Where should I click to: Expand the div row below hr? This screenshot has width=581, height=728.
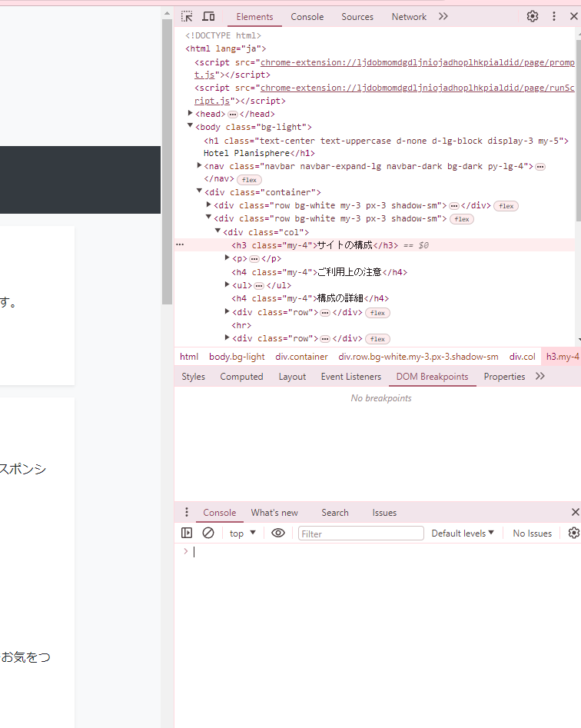(x=227, y=337)
